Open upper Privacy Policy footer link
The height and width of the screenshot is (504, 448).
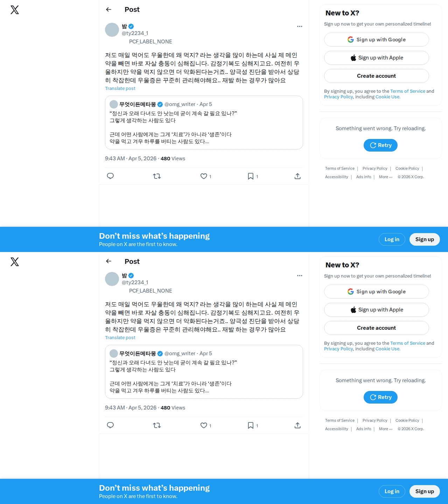click(375, 168)
